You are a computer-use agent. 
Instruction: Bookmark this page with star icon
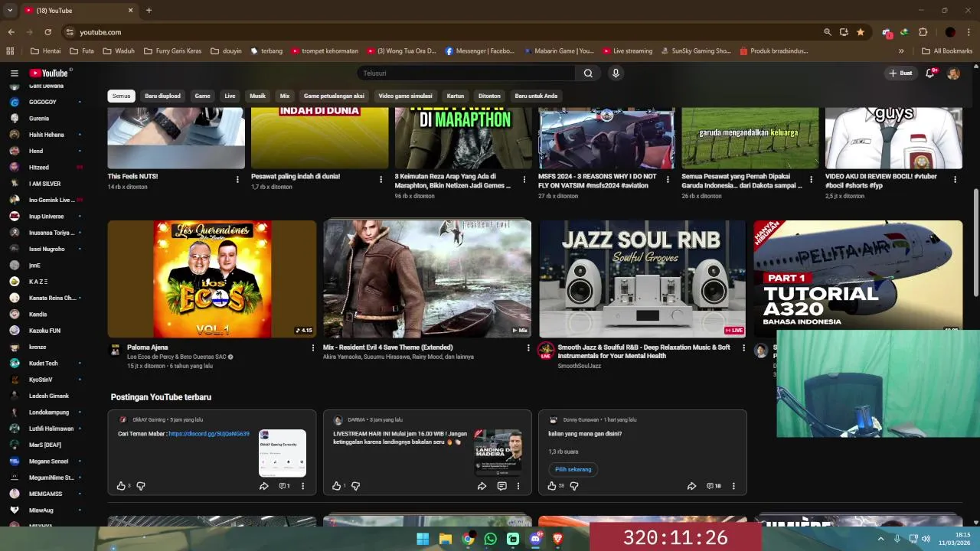click(861, 32)
